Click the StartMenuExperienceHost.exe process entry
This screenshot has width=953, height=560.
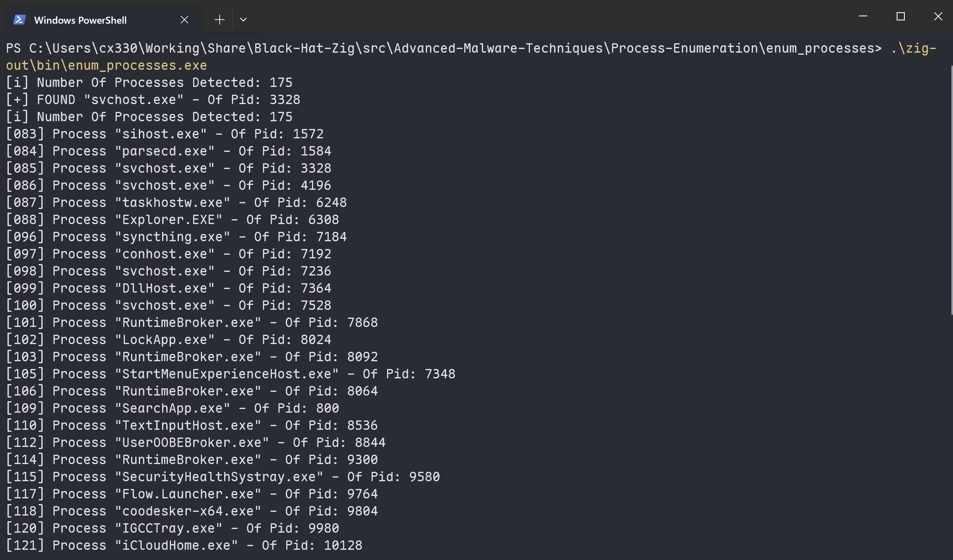(231, 374)
